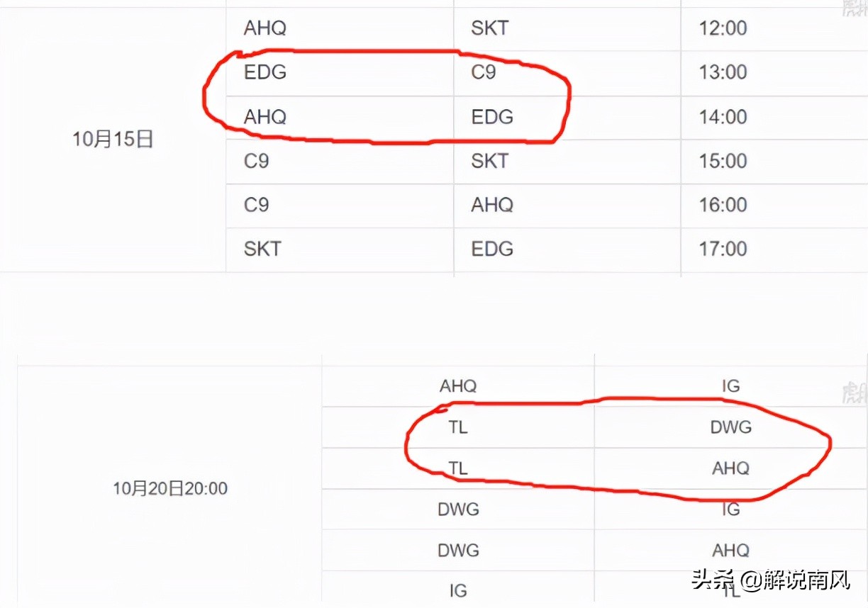The width and height of the screenshot is (868, 608).
Task: Click the 16:00 time cell
Action: pos(723,205)
